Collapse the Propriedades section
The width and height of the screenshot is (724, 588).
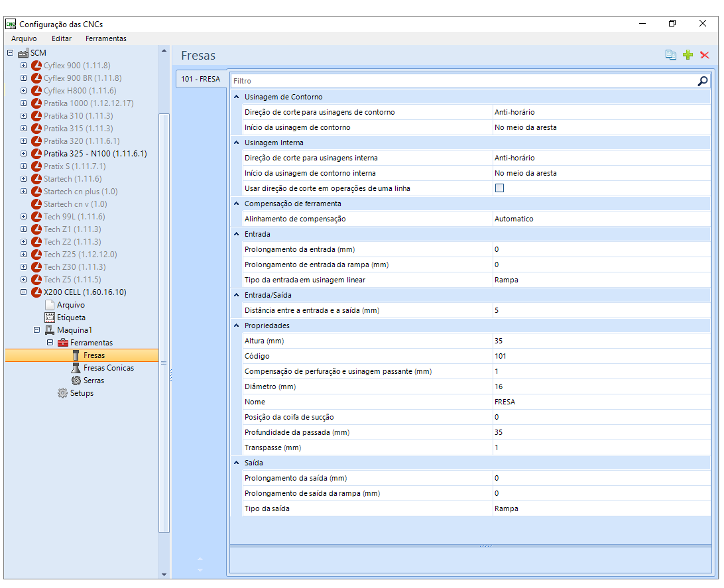[x=237, y=325]
